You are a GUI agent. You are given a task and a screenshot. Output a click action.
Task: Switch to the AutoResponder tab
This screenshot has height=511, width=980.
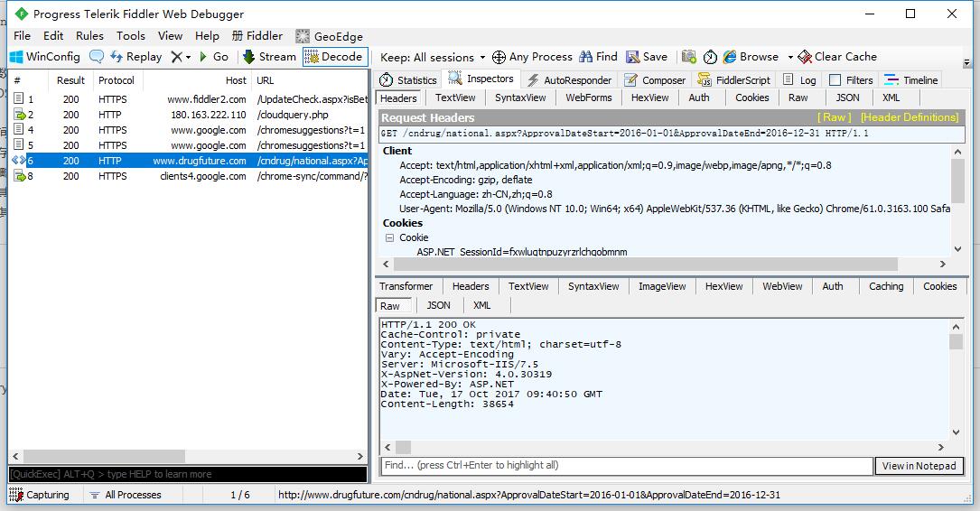pos(569,80)
